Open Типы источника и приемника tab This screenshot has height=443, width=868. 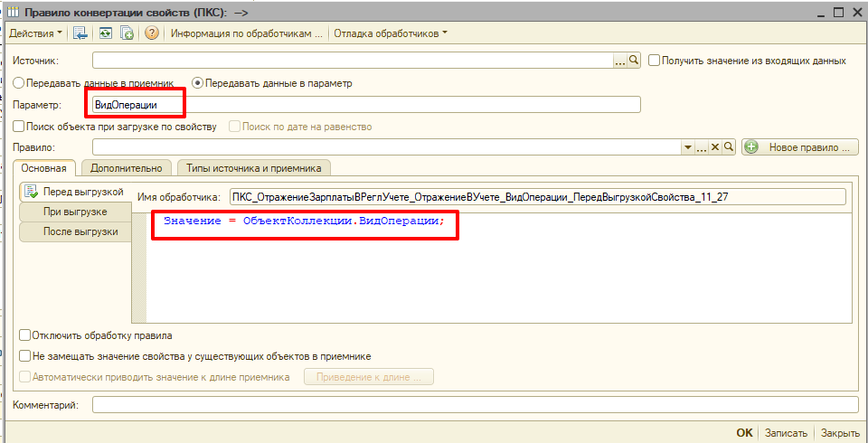(x=254, y=167)
